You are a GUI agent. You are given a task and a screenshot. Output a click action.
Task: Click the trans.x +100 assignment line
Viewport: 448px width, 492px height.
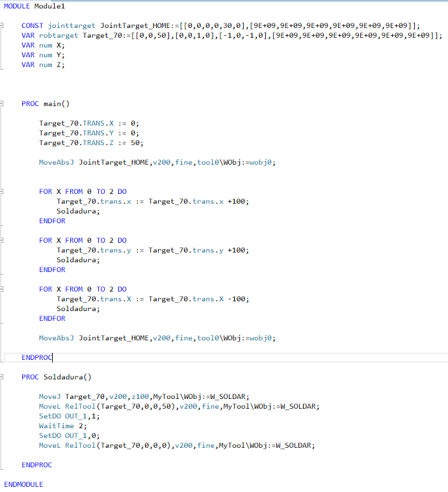(x=153, y=201)
